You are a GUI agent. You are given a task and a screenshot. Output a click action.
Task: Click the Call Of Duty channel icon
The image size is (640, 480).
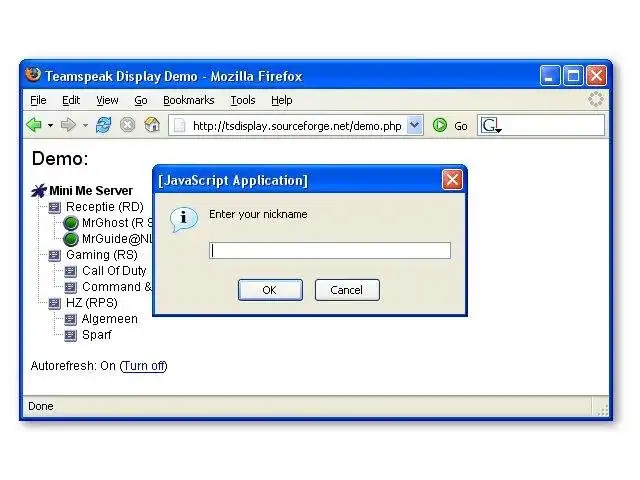click(71, 271)
